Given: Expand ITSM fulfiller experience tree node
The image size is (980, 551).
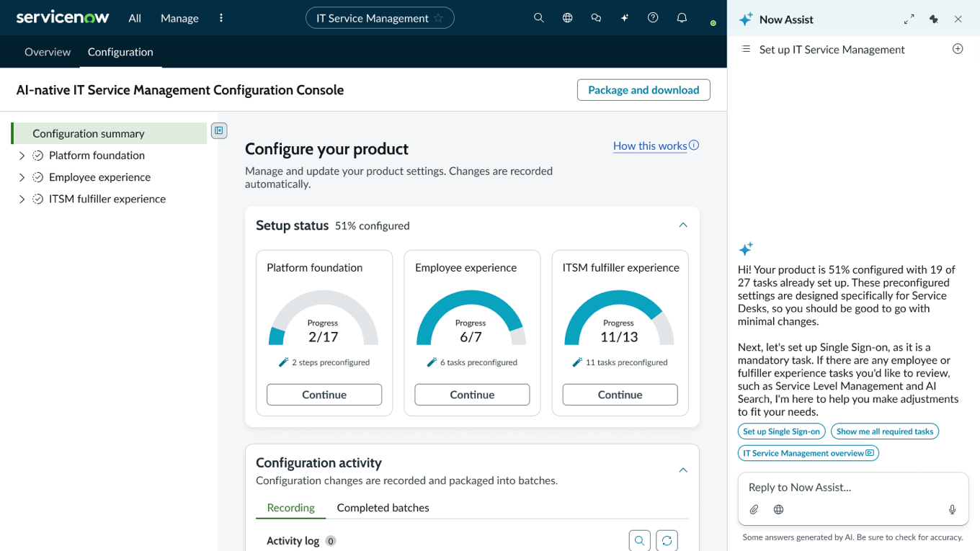Looking at the screenshot, I should click(22, 199).
